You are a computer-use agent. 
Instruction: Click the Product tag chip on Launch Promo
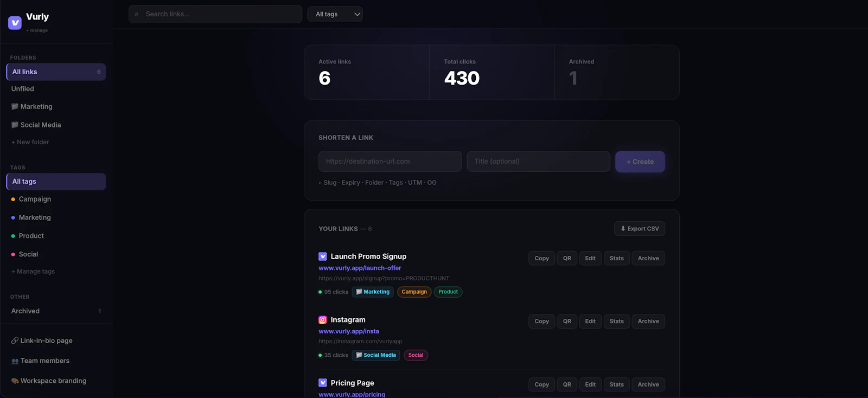(448, 292)
